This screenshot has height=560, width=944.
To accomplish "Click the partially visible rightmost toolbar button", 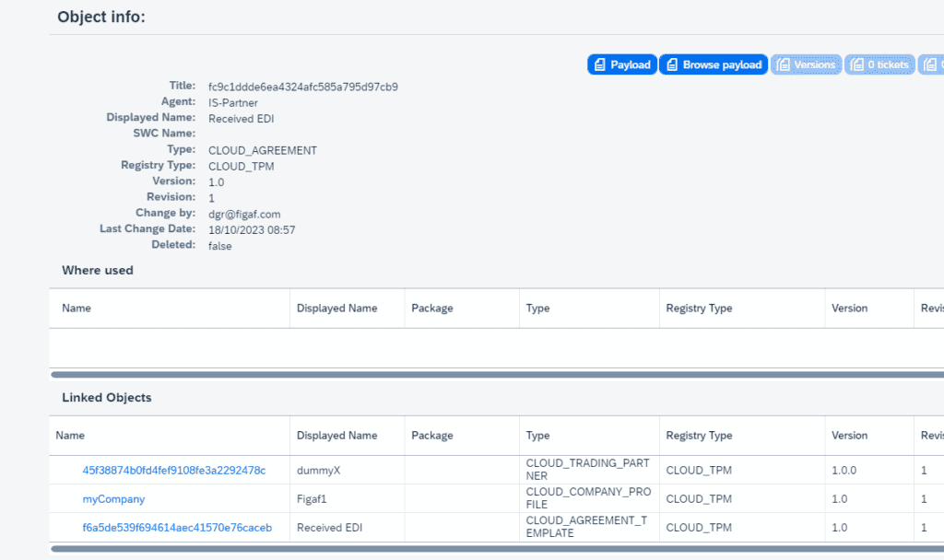I will (x=931, y=64).
